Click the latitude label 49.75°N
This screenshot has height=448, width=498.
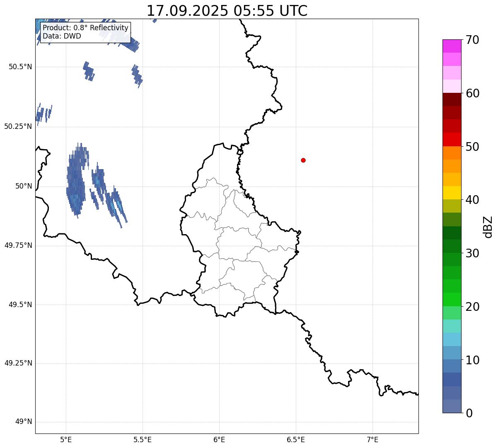click(18, 245)
